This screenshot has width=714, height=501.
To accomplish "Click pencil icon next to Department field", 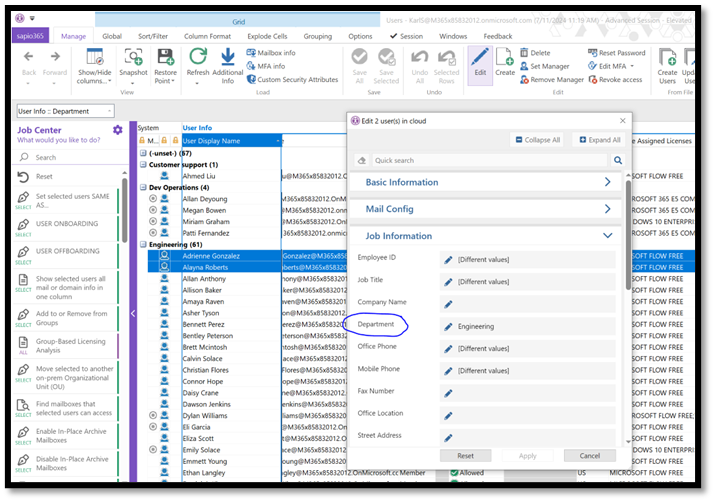I will tap(448, 327).
